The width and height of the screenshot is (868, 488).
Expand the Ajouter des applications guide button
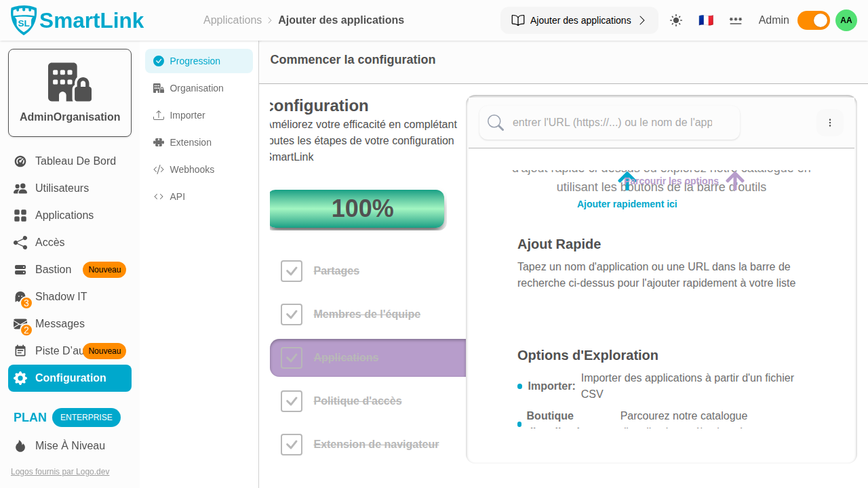(579, 20)
